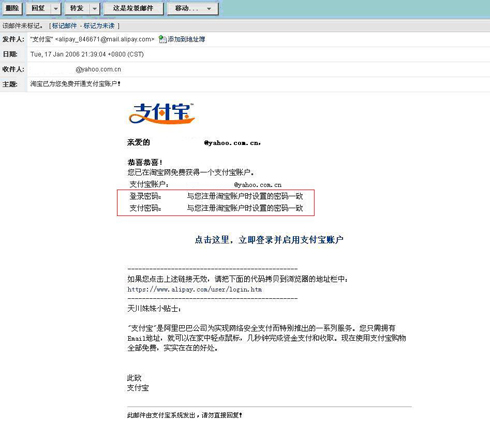Click the 恭喜恭喜! heading text
This screenshot has height=421, width=490.
(145, 162)
